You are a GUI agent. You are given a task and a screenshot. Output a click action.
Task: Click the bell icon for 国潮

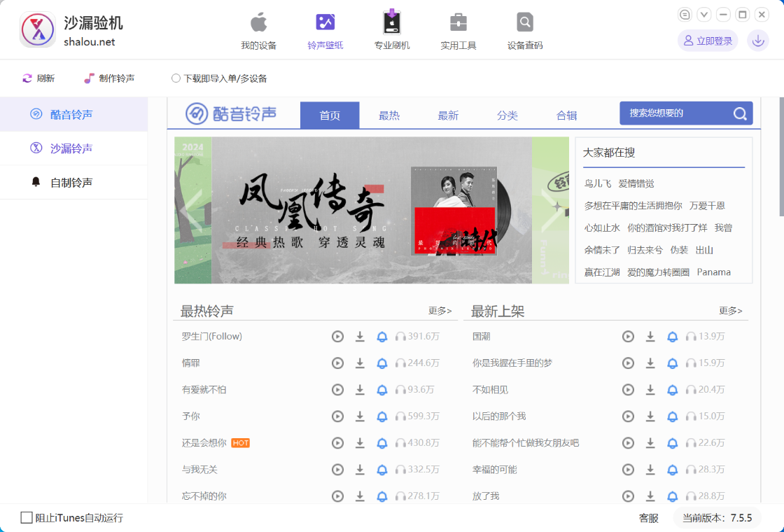(673, 337)
